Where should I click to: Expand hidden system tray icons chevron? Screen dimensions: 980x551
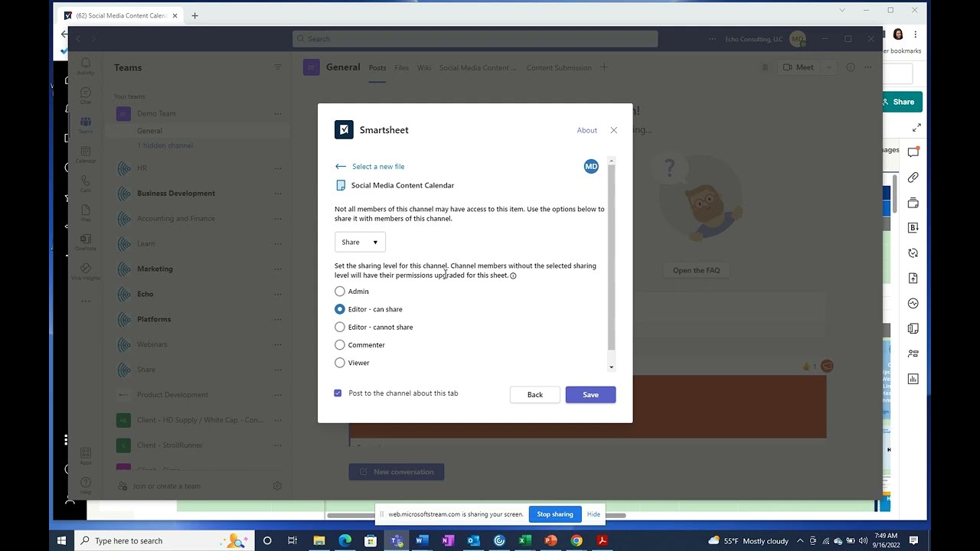799,540
